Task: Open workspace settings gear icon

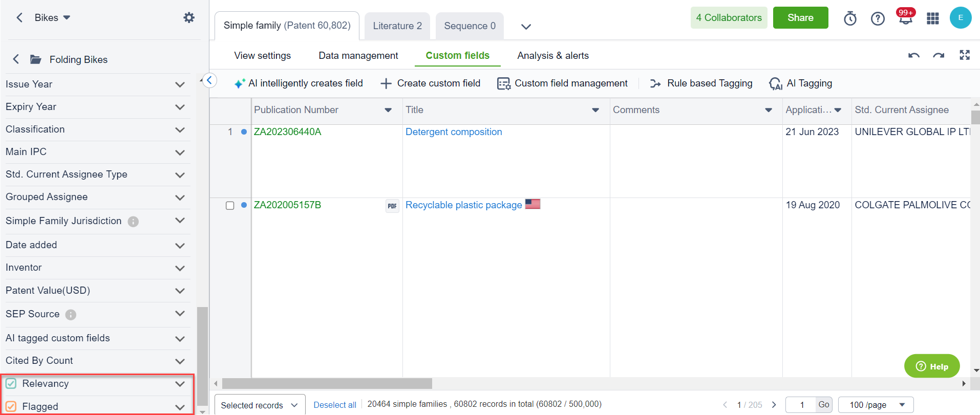Action: tap(189, 18)
